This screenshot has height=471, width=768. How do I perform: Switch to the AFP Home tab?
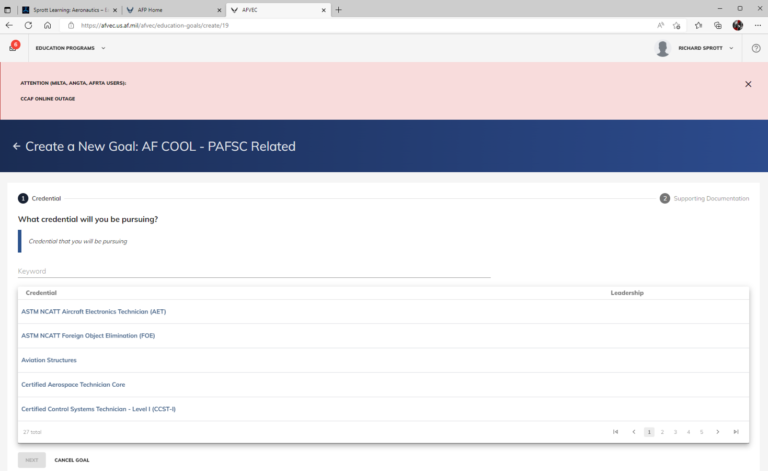pyautogui.click(x=170, y=9)
